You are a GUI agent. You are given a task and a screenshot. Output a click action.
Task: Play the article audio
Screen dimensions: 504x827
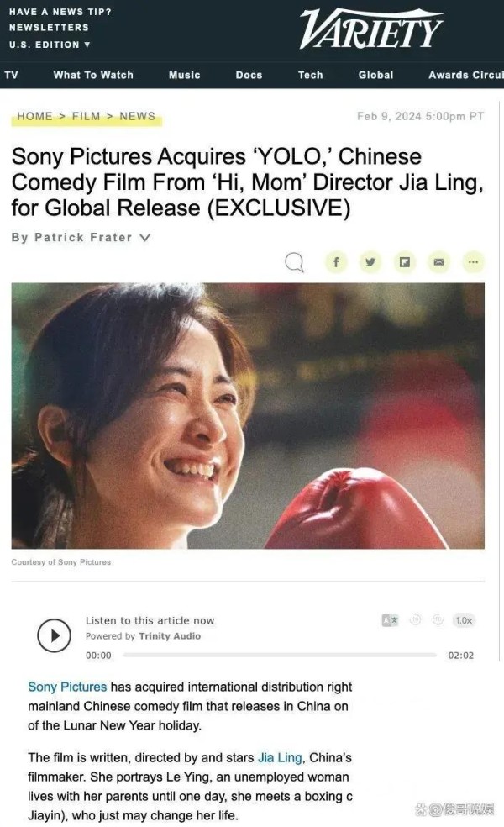55,635
